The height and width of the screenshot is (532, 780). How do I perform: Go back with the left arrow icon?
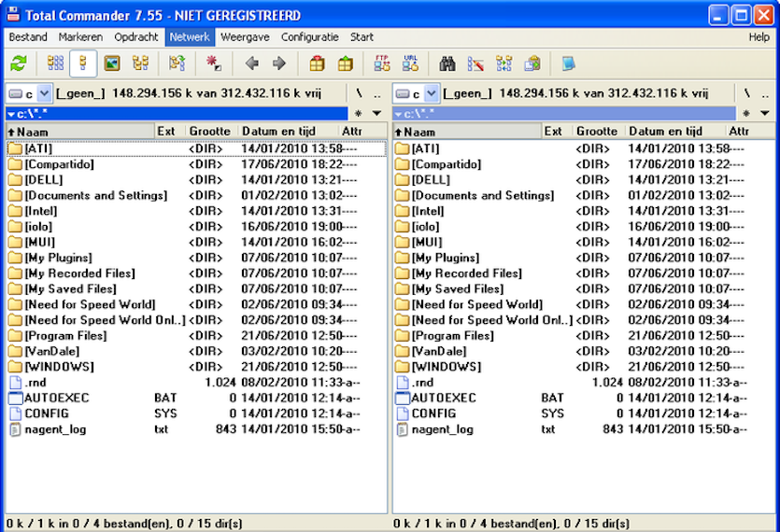(x=251, y=63)
